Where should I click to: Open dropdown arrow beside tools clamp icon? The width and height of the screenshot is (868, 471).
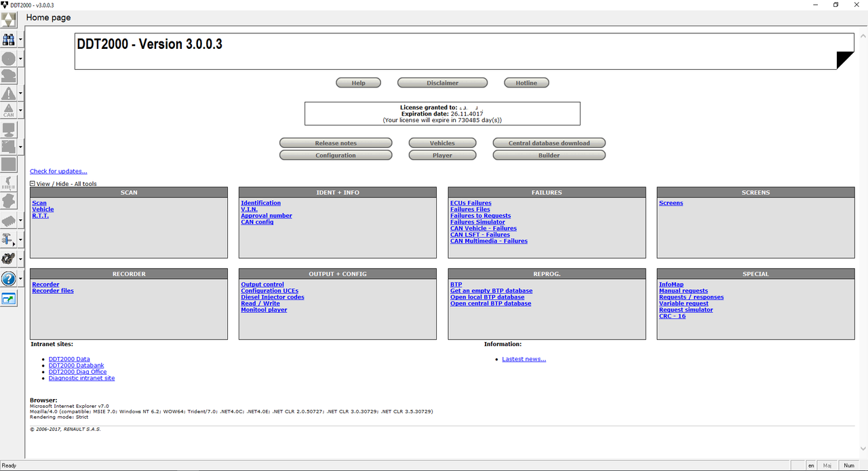20,239
